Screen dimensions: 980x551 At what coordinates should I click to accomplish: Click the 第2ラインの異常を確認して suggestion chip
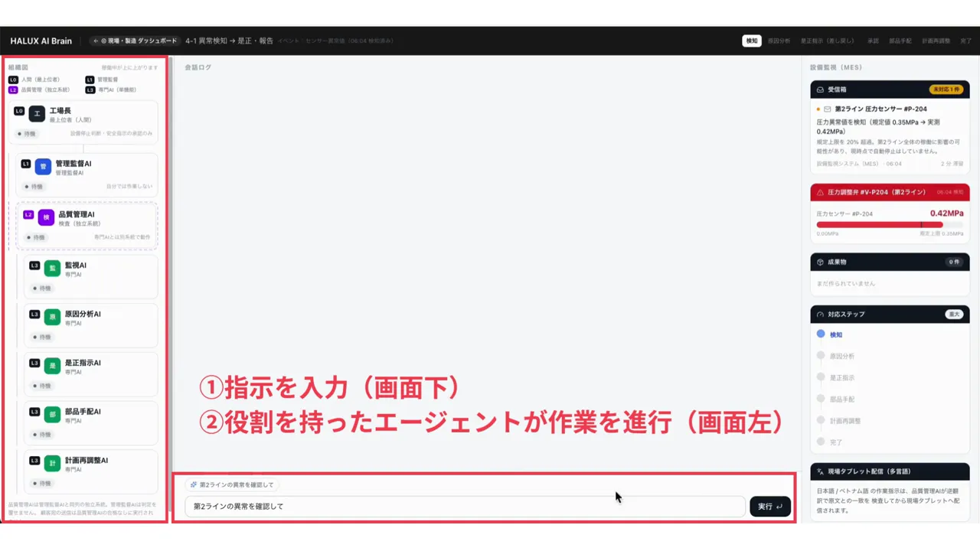pos(232,484)
